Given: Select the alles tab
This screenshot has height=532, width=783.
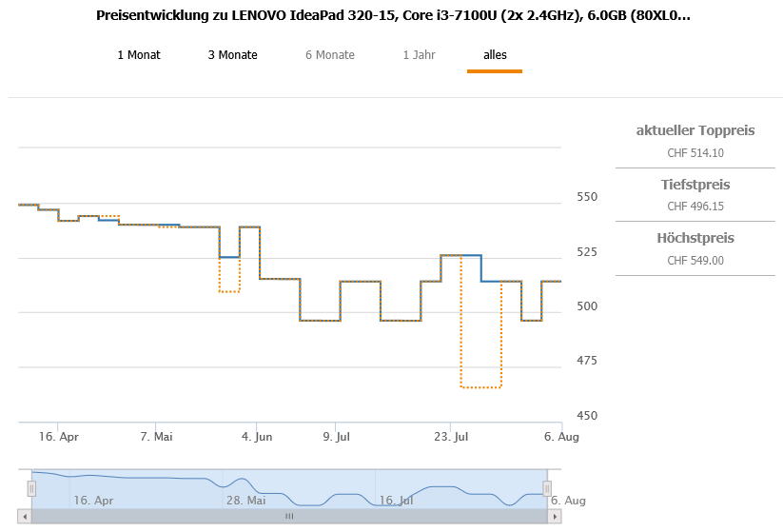Looking at the screenshot, I should (495, 55).
